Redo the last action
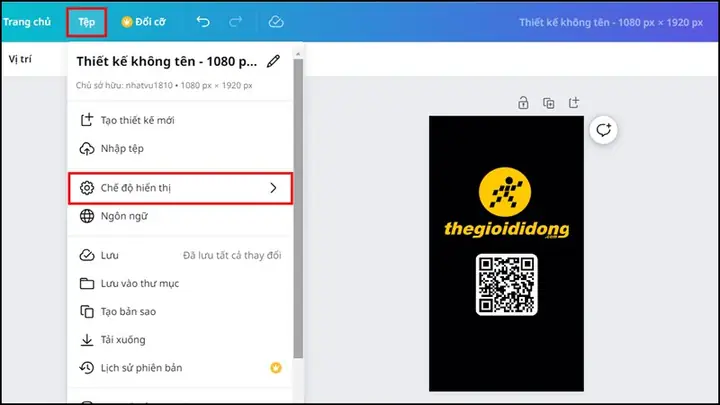The image size is (720, 405). (236, 22)
